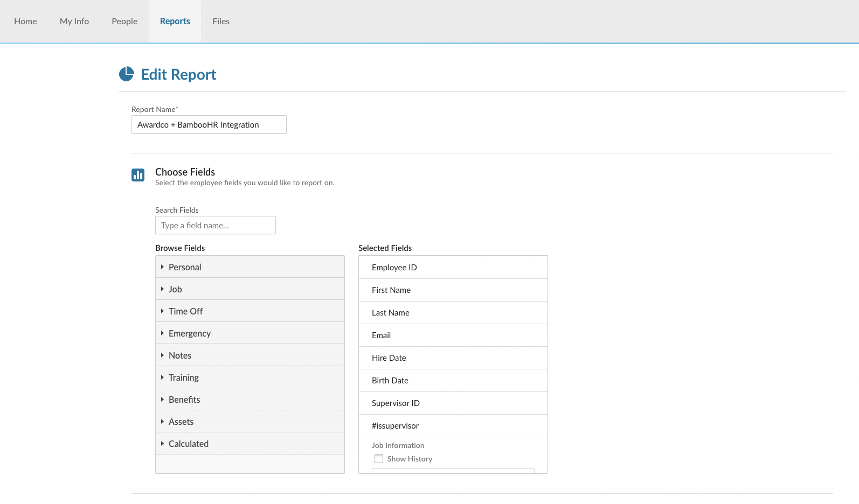This screenshot has width=859, height=504.
Task: Open the Notes field group
Action: (x=179, y=355)
